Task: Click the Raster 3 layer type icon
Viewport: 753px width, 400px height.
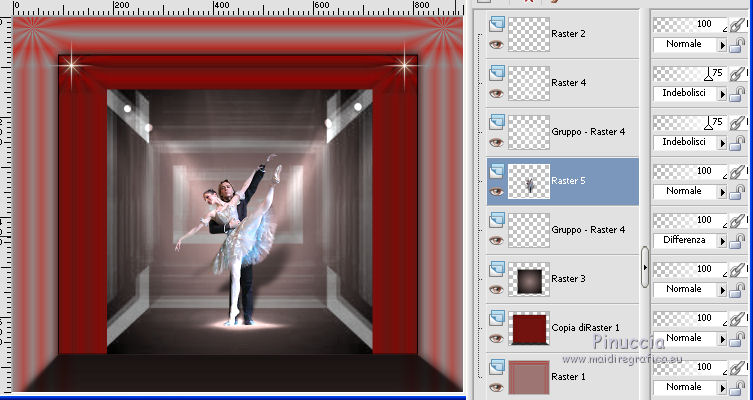Action: [x=497, y=269]
